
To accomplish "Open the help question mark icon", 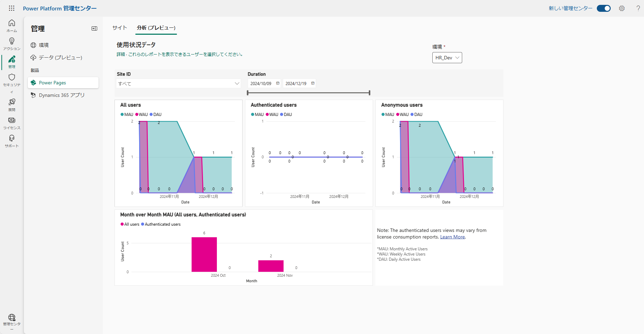I will click(x=638, y=8).
